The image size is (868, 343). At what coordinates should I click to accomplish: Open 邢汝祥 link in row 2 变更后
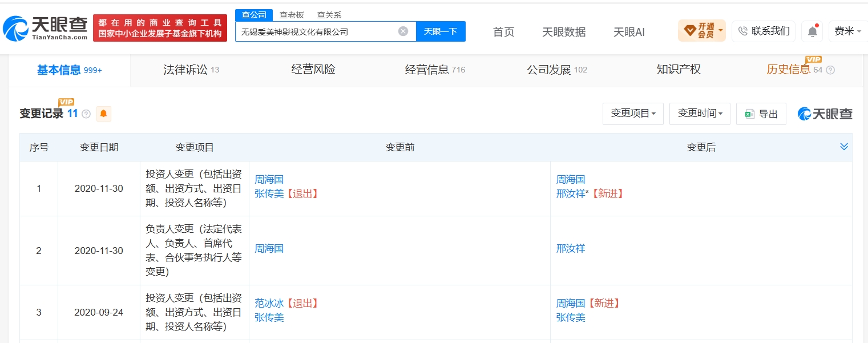pyautogui.click(x=571, y=248)
